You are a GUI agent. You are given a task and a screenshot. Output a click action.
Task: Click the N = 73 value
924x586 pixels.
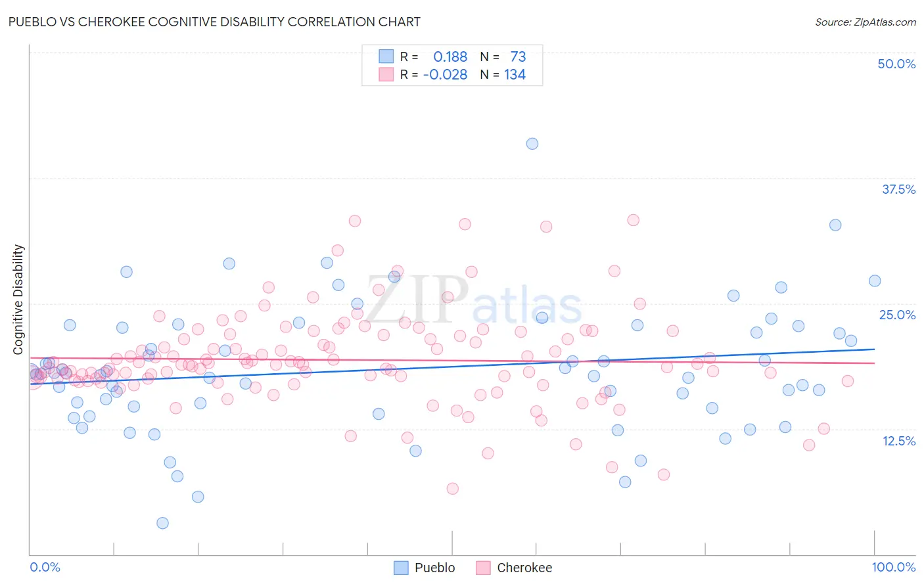tap(503, 56)
